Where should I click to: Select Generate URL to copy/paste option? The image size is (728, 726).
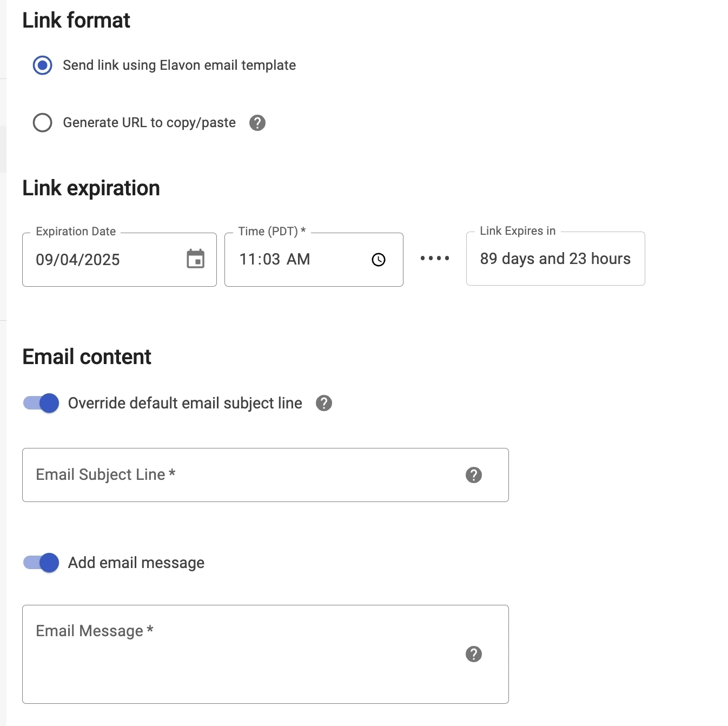coord(43,123)
